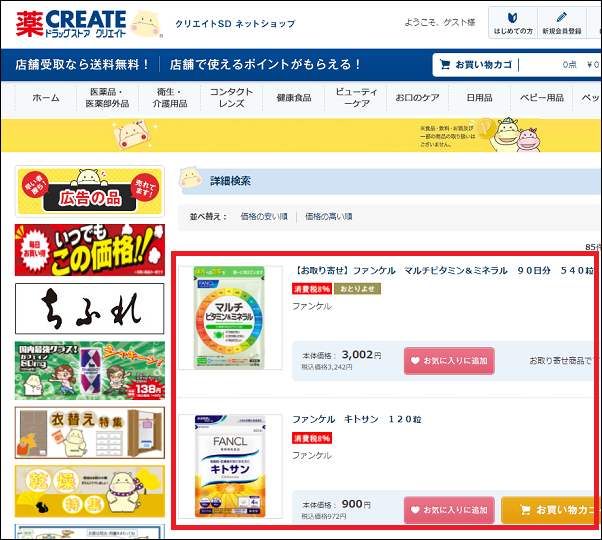This screenshot has height=540, width=602.
Task: Click the 詳細検索 heading bar
Action: click(x=390, y=181)
